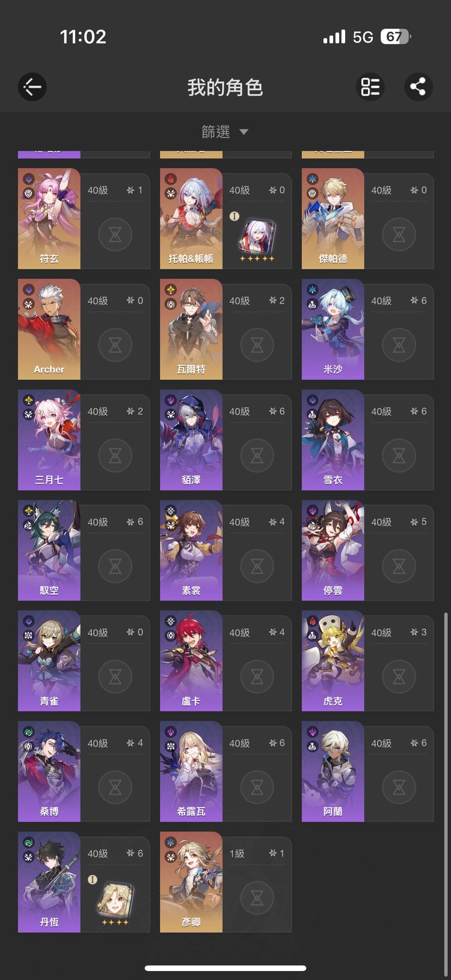Open the 希露瓦 character card
This screenshot has height=980, width=451.
click(x=226, y=772)
